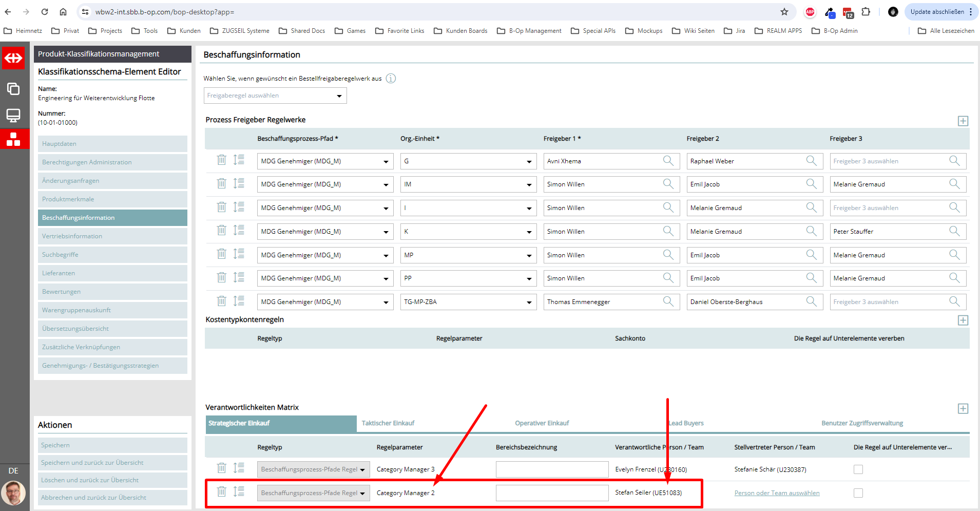Image resolution: width=980 pixels, height=511 pixels.
Task: Open Freigaberegel auswählen dropdown
Action: click(275, 96)
